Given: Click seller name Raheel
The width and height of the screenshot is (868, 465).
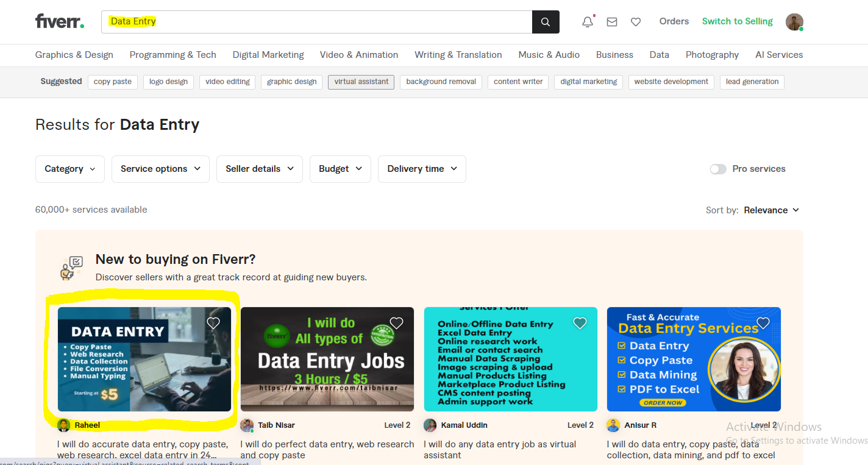Looking at the screenshot, I should (87, 425).
